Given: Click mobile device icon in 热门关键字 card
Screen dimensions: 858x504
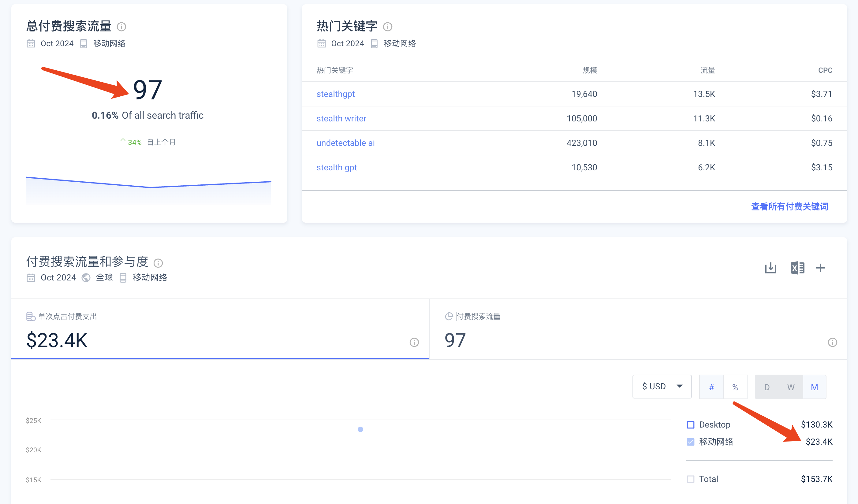Looking at the screenshot, I should (374, 43).
